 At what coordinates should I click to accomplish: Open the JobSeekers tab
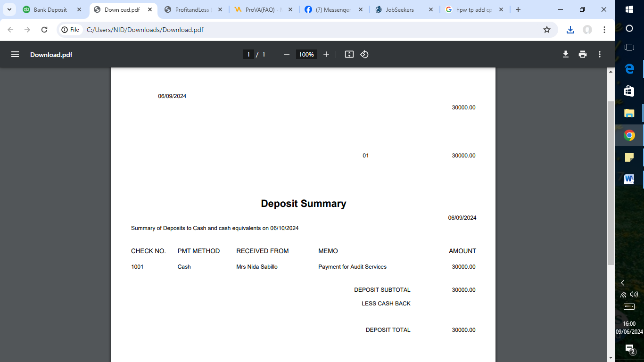(x=403, y=9)
